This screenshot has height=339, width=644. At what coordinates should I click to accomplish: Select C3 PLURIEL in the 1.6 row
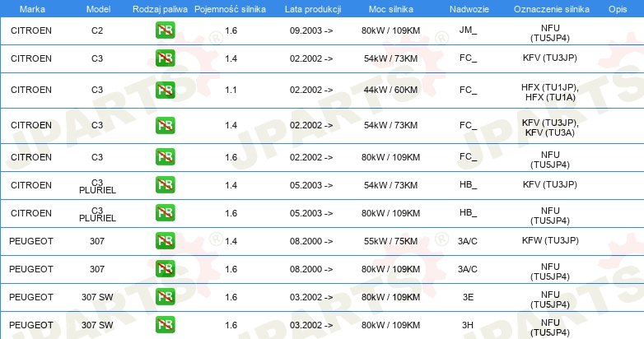97,215
